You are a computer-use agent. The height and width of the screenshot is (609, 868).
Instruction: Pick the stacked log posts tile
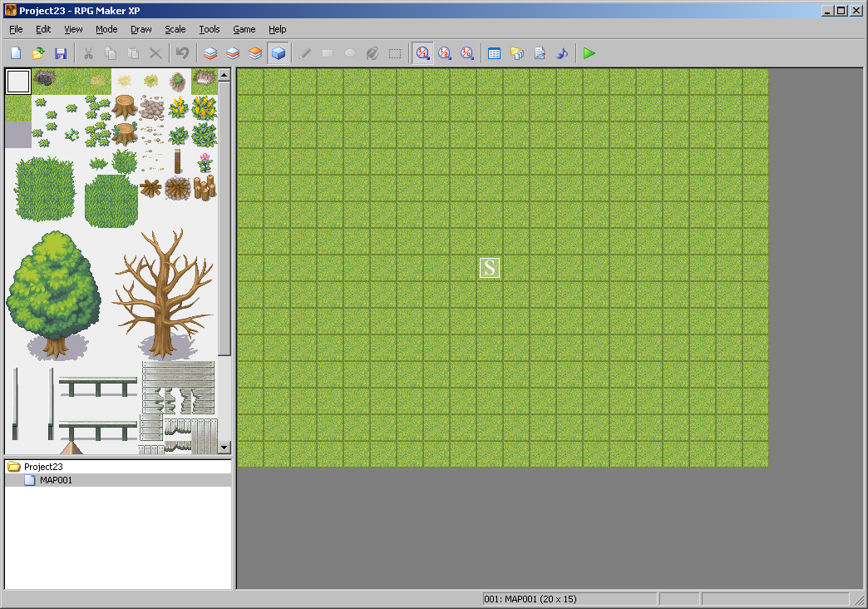[x=205, y=188]
